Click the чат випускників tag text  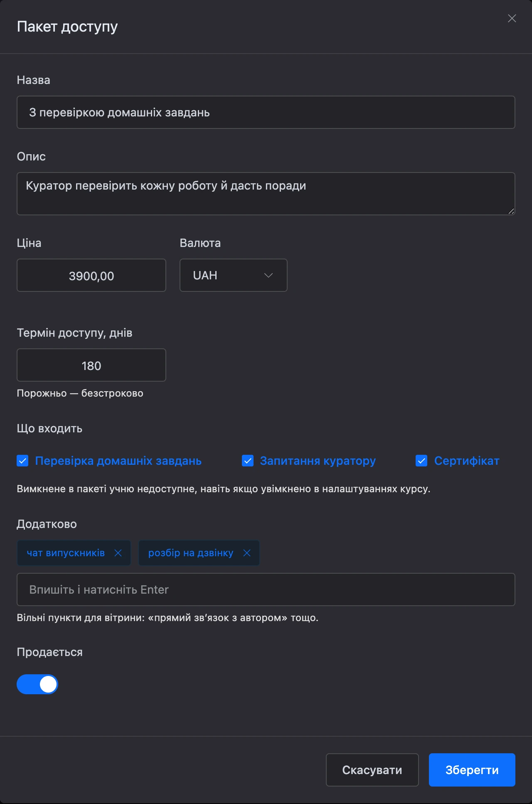coord(66,553)
